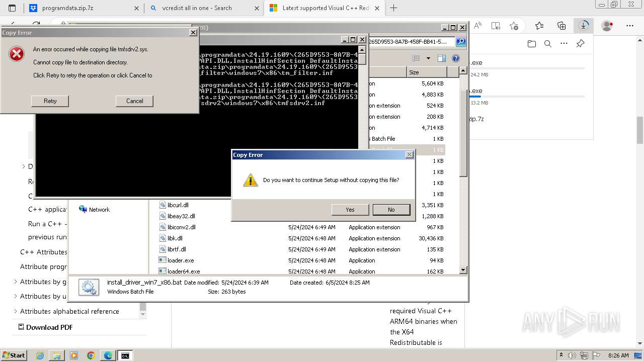The width and height of the screenshot is (644, 362).
Task: Open Edge Settings and more menu
Action: 630,26
